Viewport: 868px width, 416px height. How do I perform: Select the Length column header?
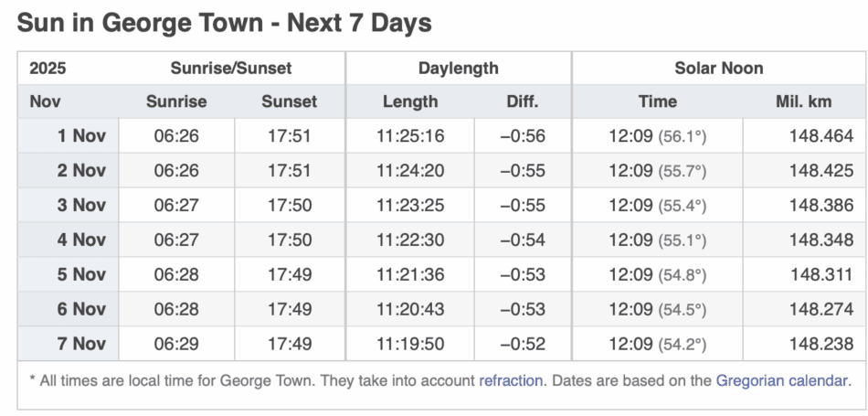pos(410,101)
